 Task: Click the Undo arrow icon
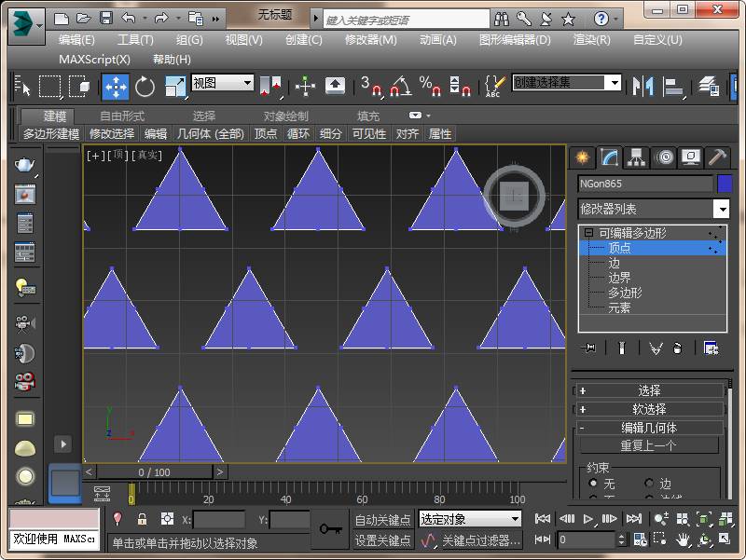[129, 19]
